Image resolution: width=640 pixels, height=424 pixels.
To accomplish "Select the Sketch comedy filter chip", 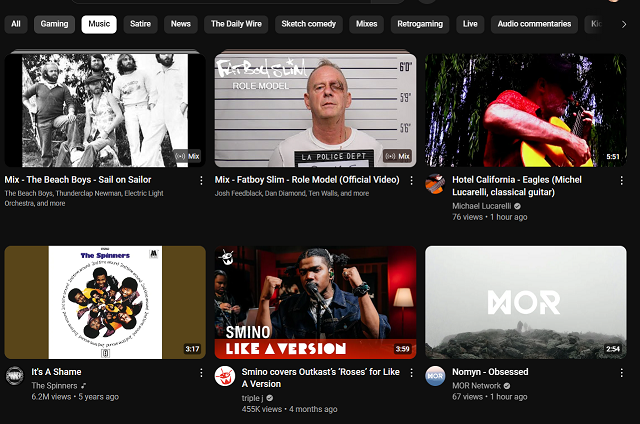I will pos(309,24).
